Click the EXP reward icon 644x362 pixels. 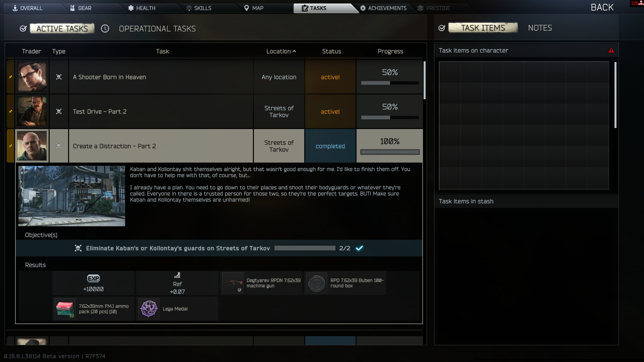pos(93,279)
